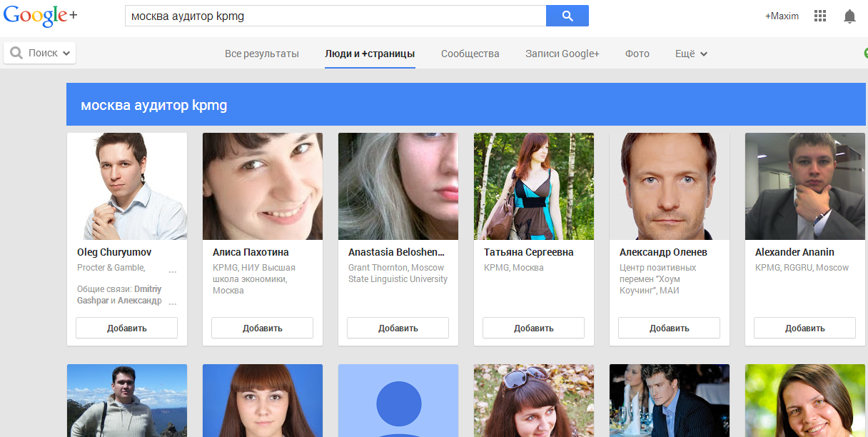Click Алиса Пахотина profile photo
Viewport: 868px width, 437px height.
tap(263, 186)
